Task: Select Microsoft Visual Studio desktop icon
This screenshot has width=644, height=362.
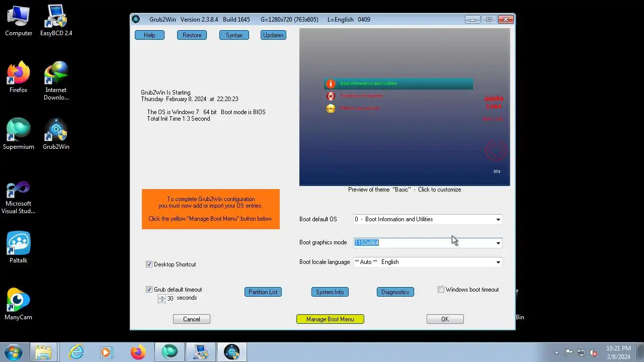Action: 19,198
